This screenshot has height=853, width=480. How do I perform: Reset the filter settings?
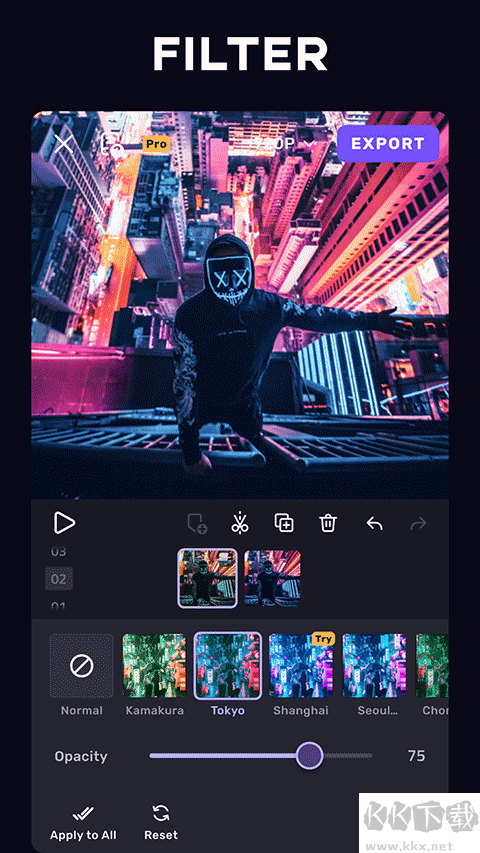click(x=161, y=824)
